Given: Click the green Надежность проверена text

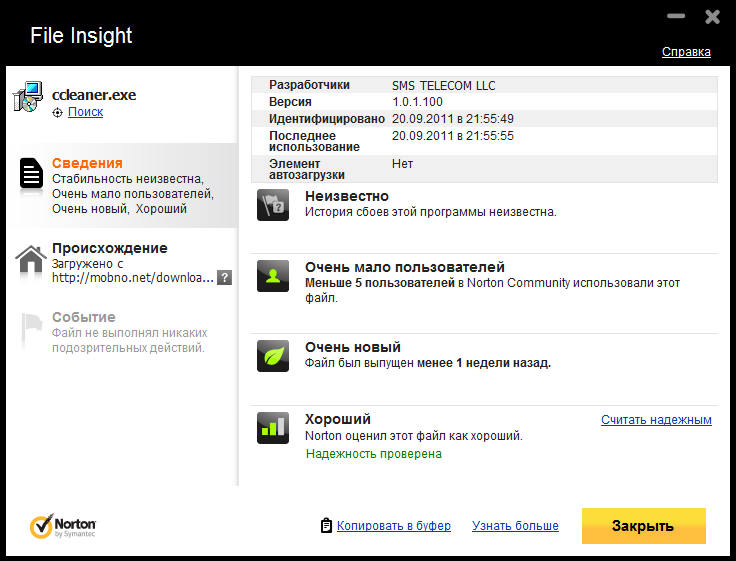Looking at the screenshot, I should (374, 454).
